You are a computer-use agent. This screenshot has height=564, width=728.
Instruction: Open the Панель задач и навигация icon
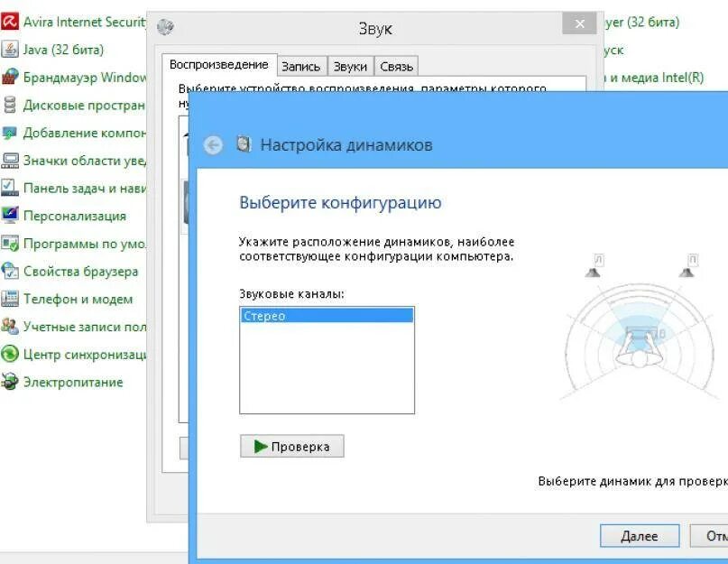[x=10, y=188]
